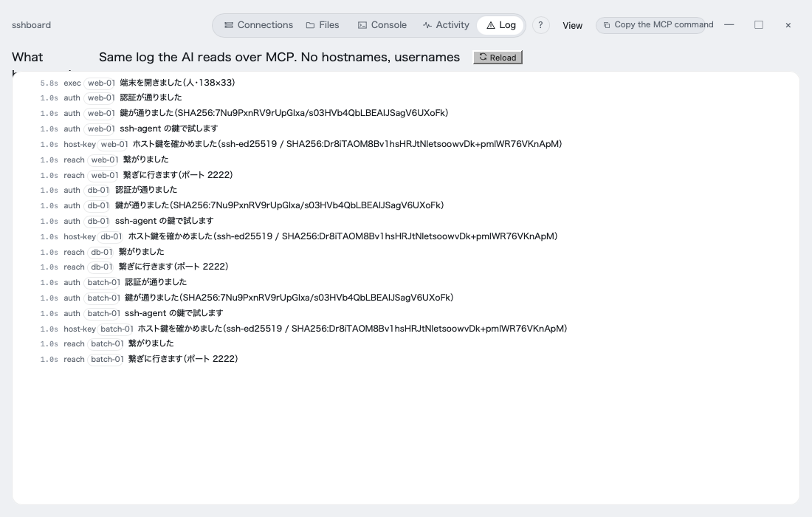The width and height of the screenshot is (812, 517).
Task: Click the sshboard app title
Action: tap(32, 25)
